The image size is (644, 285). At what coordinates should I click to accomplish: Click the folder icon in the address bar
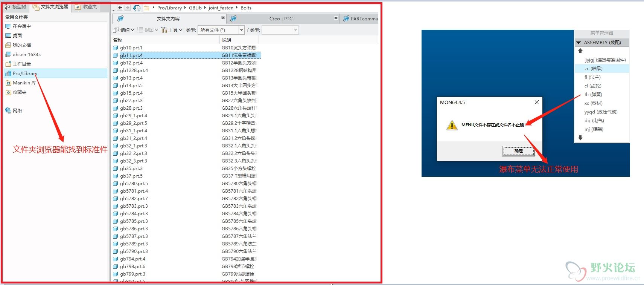click(147, 8)
